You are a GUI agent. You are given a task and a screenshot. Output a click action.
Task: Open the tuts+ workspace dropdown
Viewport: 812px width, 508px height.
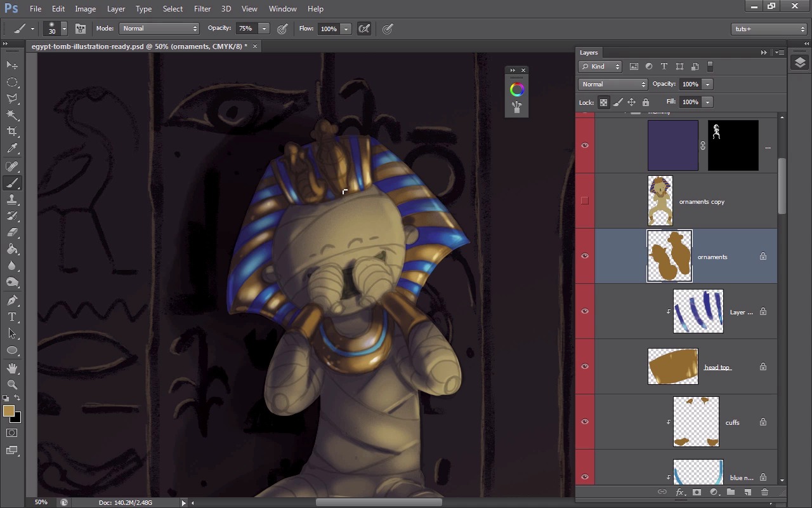point(769,29)
